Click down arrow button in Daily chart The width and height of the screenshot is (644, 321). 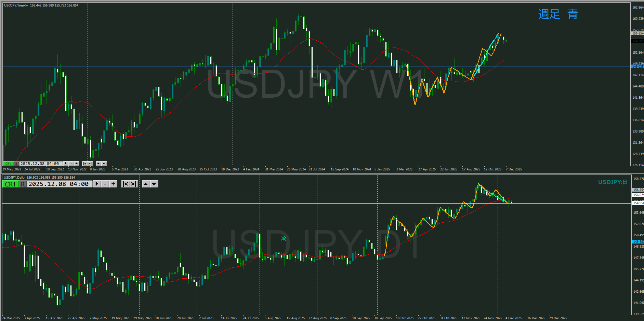[154, 184]
